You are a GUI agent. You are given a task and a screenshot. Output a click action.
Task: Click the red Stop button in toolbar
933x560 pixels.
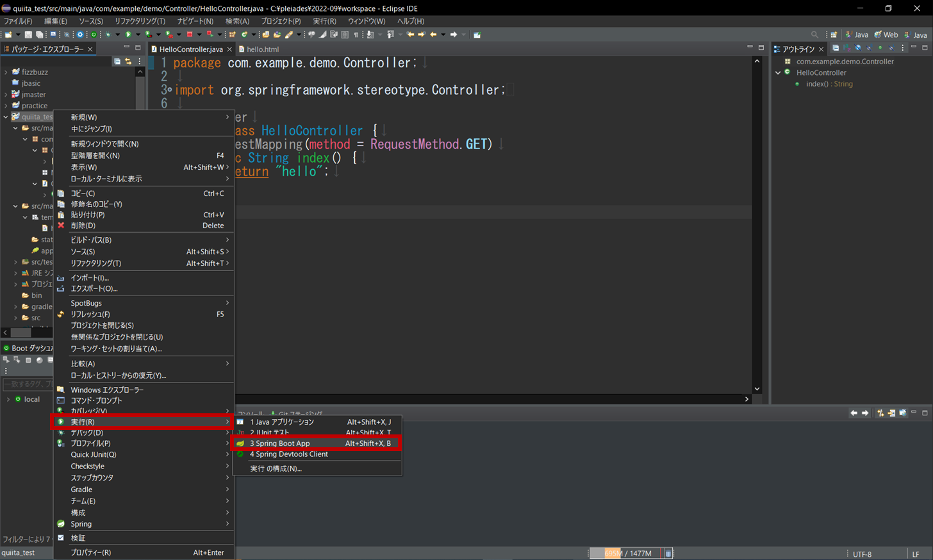(x=189, y=35)
